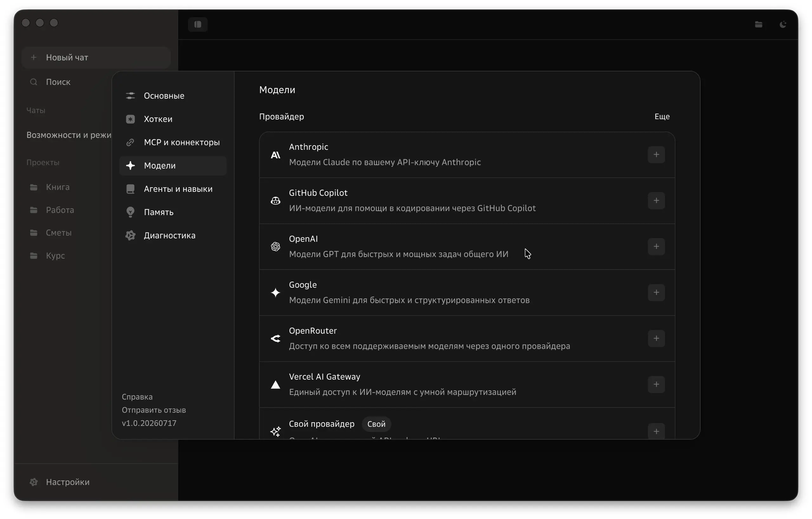Image resolution: width=812 pixels, height=519 pixels.
Task: Click the description "Модели Gemini для быстрых и структурированных ответов"
Action: 409,300
